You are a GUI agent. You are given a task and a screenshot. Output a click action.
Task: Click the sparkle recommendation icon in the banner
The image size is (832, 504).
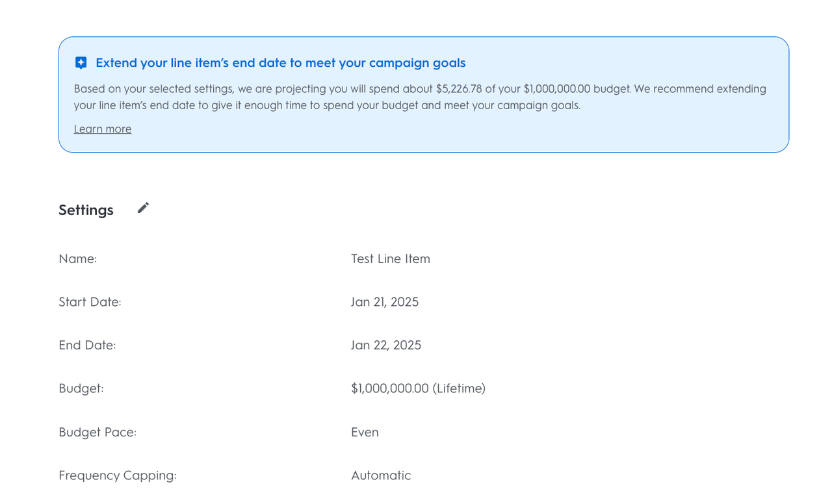(x=81, y=63)
